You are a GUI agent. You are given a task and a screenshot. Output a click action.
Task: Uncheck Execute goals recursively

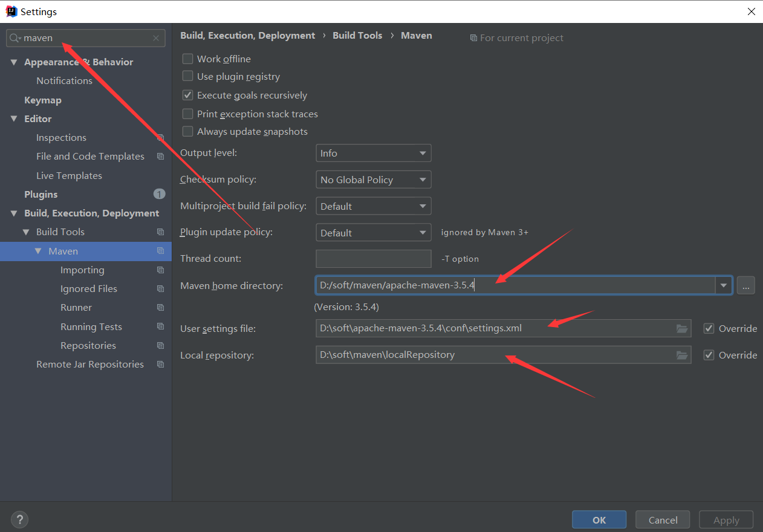[x=188, y=95]
